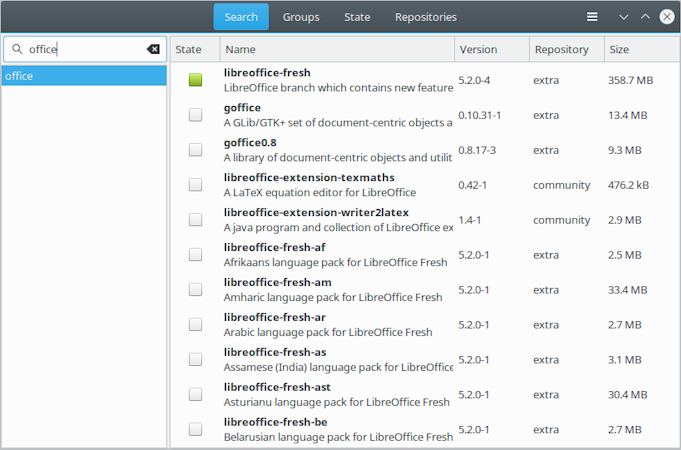Image resolution: width=681 pixels, height=450 pixels.
Task: Sort the list by Version column
Action: click(490, 49)
